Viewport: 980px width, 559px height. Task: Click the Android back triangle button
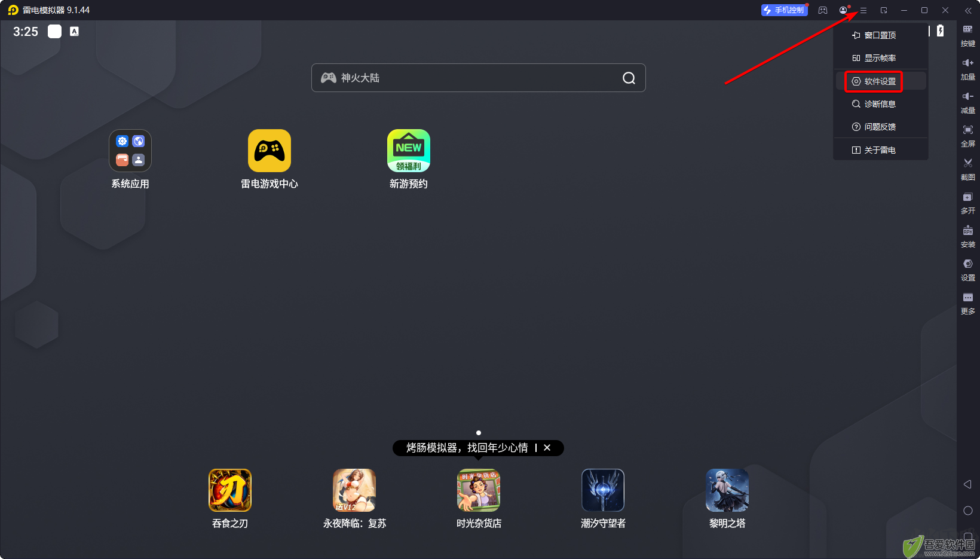[x=968, y=484]
